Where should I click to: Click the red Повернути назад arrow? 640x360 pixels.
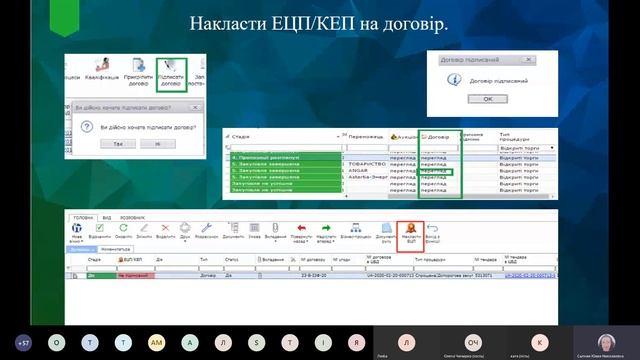point(301,228)
